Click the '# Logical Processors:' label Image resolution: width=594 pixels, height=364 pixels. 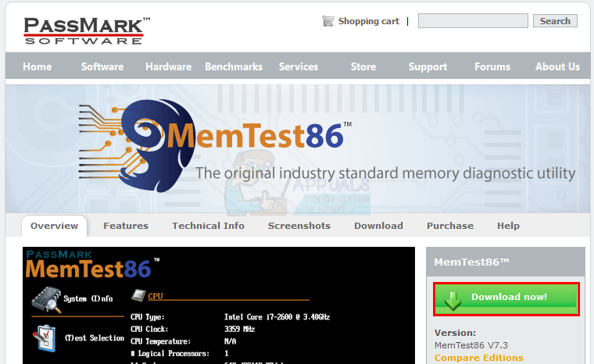pos(170,354)
